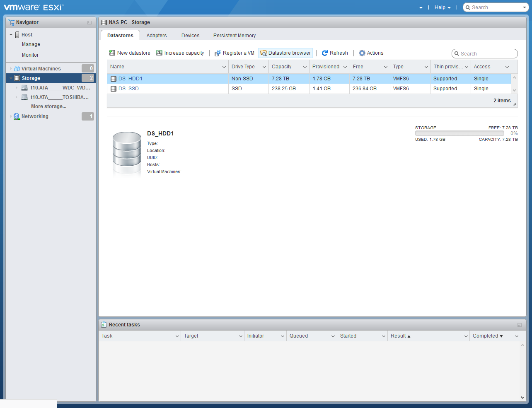Viewport: 532px width, 408px height.
Task: Expand the Virtual Machines tree node
Action: pos(11,69)
